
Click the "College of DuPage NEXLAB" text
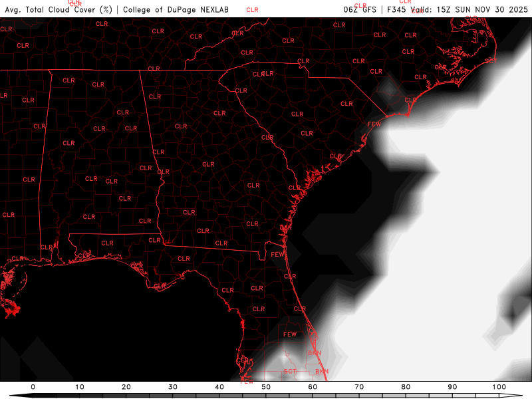pos(176,10)
